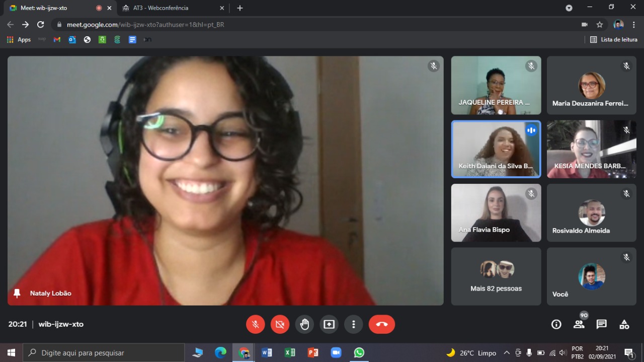Open meeting details info icon
Screen dimensions: 644x362
coord(556,324)
